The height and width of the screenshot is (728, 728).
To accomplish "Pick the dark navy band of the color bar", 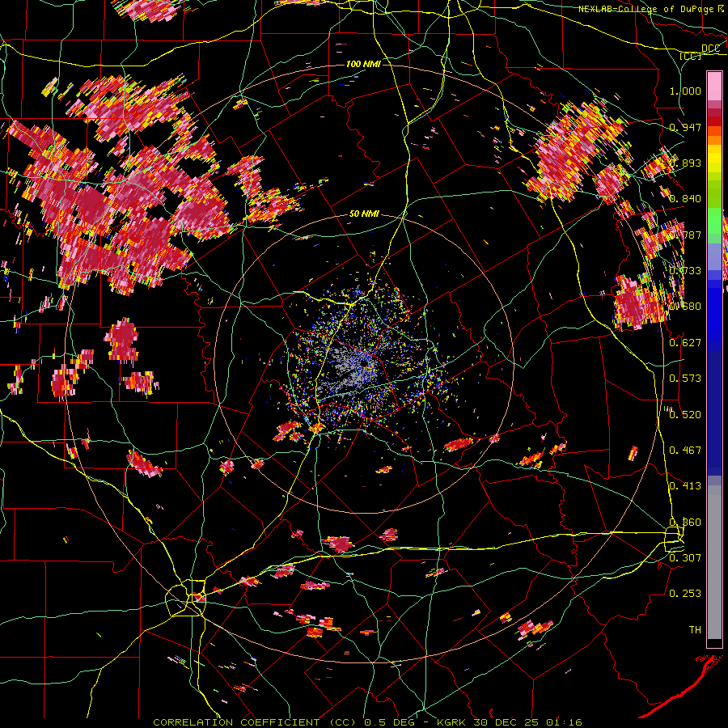I will pyautogui.click(x=714, y=413).
